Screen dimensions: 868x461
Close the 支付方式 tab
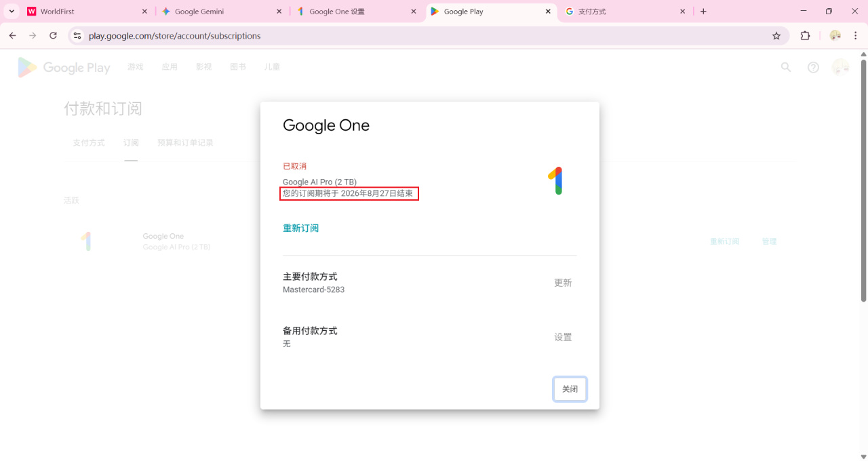[682, 12]
